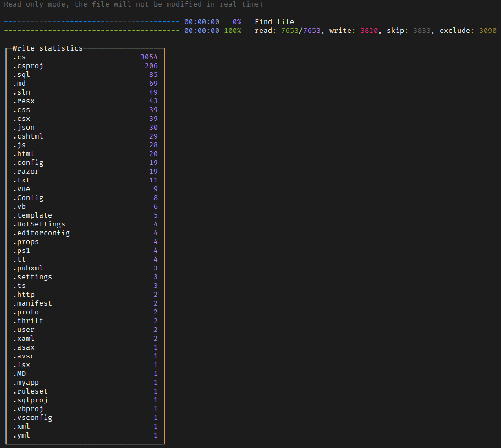Click the .editorconfig extension entry

tap(41, 233)
